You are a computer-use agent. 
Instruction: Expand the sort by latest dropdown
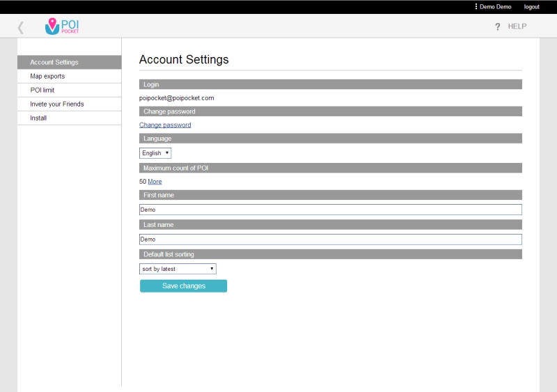(x=178, y=269)
